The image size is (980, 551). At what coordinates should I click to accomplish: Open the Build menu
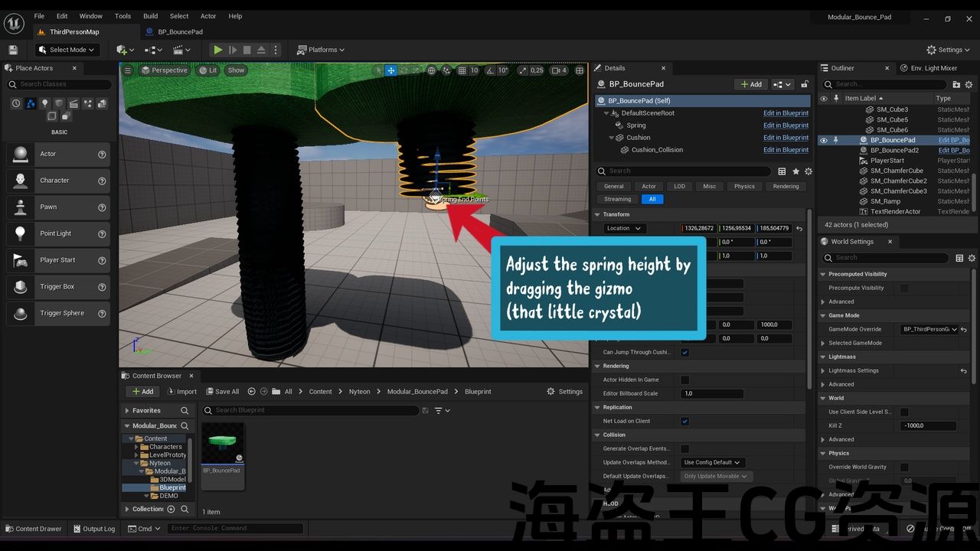click(x=150, y=16)
